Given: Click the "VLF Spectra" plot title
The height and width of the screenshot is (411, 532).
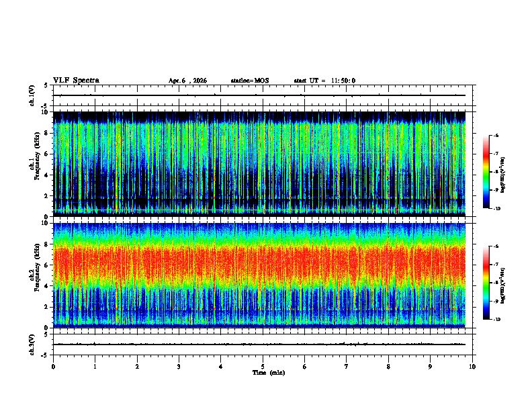Looking at the screenshot, I should click(x=76, y=81).
